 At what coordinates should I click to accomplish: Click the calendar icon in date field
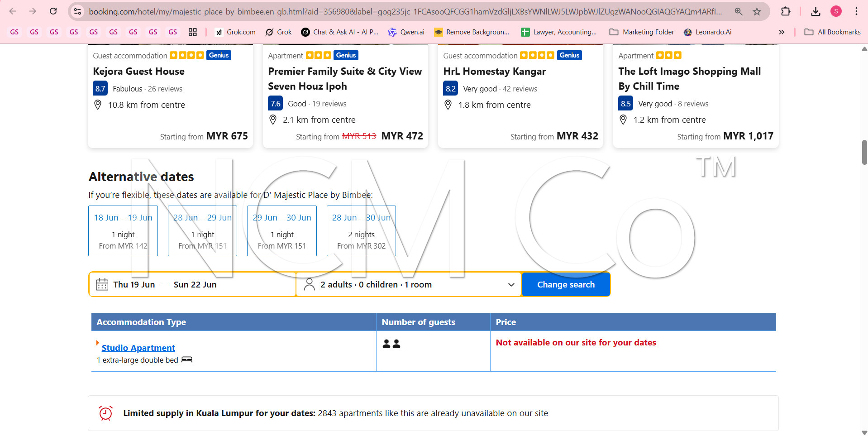(x=102, y=284)
